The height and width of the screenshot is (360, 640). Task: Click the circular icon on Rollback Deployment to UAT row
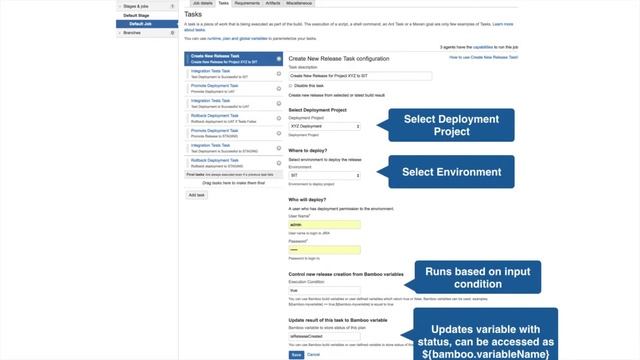pyautogui.click(x=279, y=118)
